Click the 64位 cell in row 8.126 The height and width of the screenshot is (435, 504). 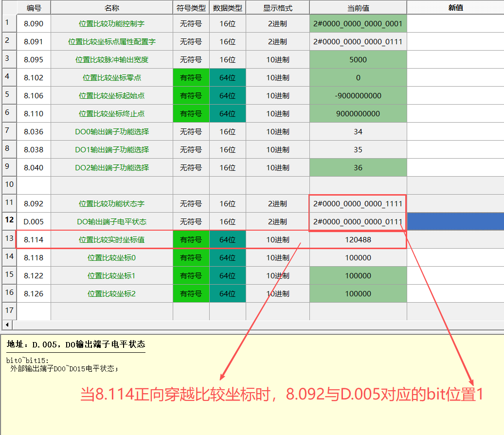(228, 293)
